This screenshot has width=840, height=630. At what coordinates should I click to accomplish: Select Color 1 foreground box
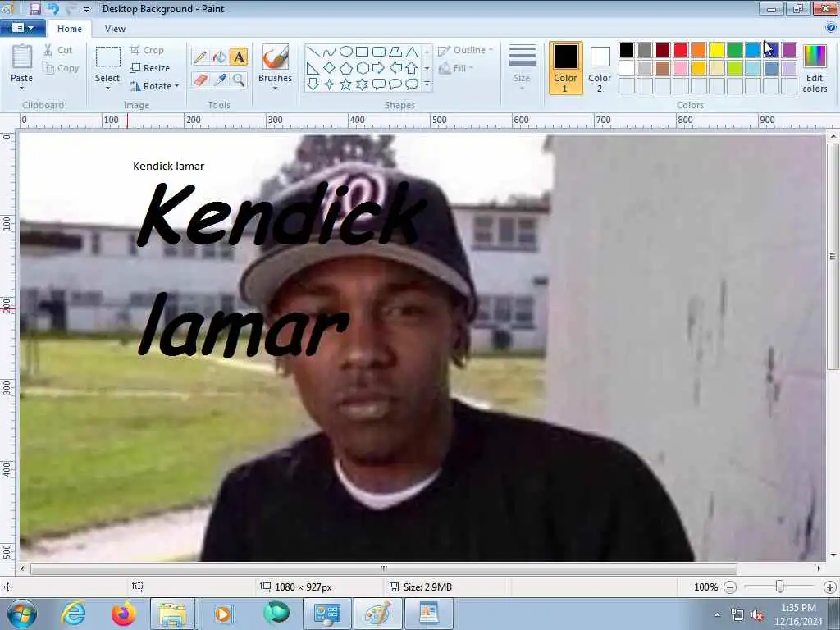coord(566,69)
